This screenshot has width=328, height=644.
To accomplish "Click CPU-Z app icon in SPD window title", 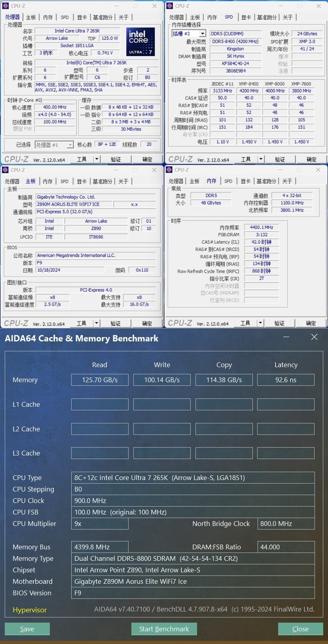I will (x=170, y=6).
